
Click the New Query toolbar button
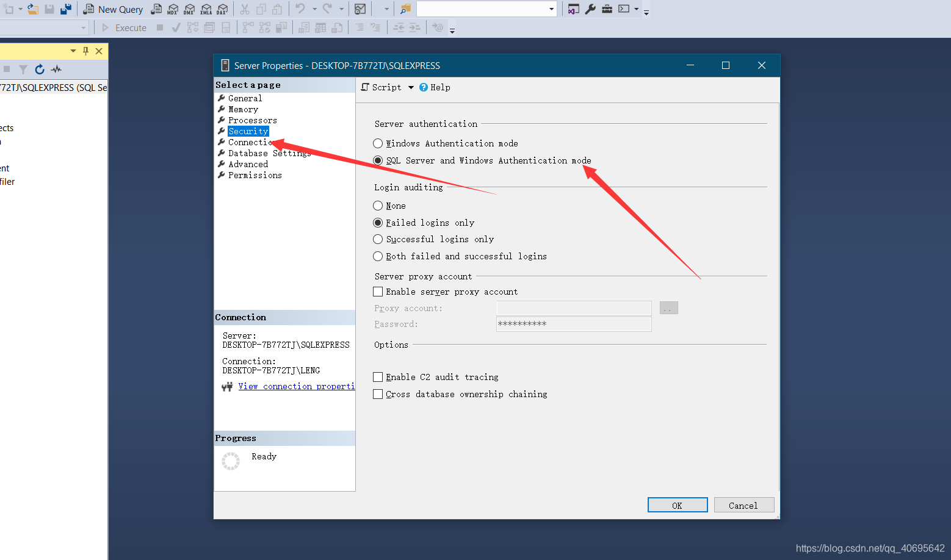[x=113, y=9]
